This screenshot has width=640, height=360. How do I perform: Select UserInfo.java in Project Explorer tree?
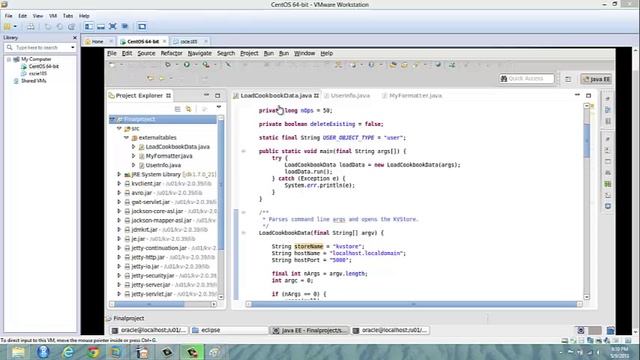(x=163, y=165)
